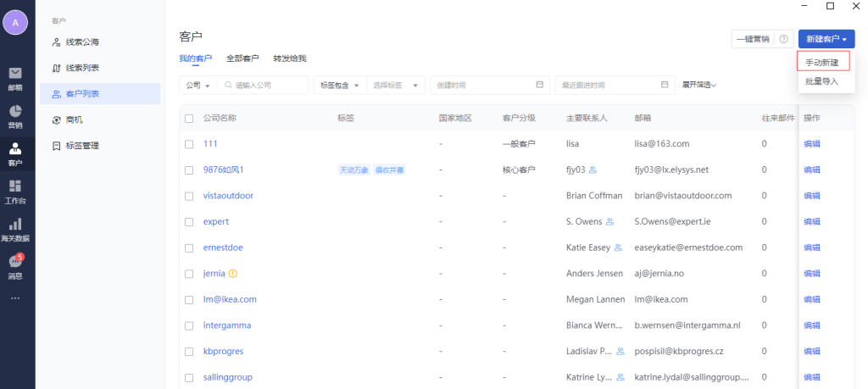The height and width of the screenshot is (389, 868).
Task: Click the 一键营销 button
Action: click(x=753, y=39)
